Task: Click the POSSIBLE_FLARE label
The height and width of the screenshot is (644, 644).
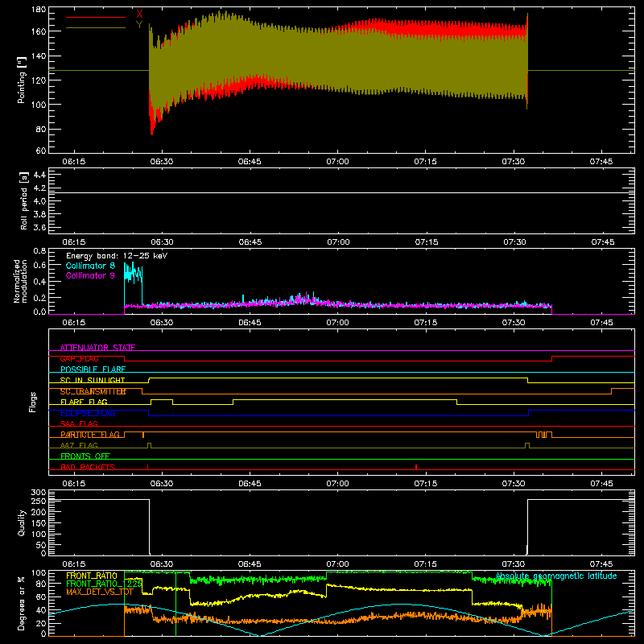Action: [x=93, y=369]
